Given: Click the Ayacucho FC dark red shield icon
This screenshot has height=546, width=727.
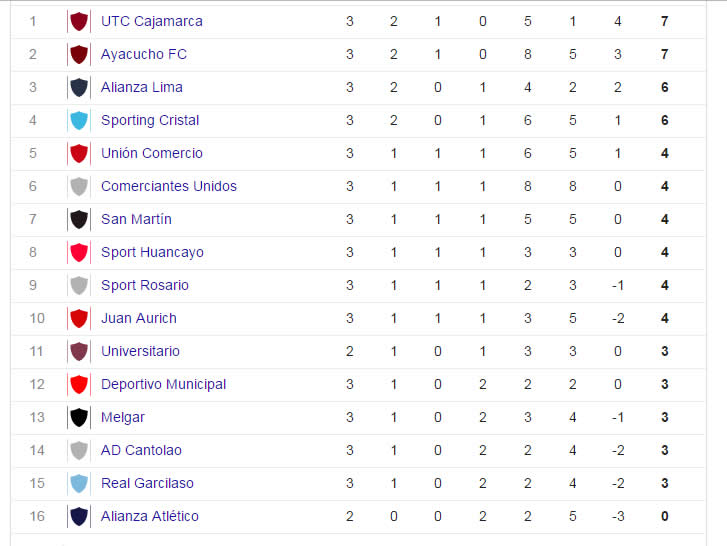Looking at the screenshot, I should point(79,54).
